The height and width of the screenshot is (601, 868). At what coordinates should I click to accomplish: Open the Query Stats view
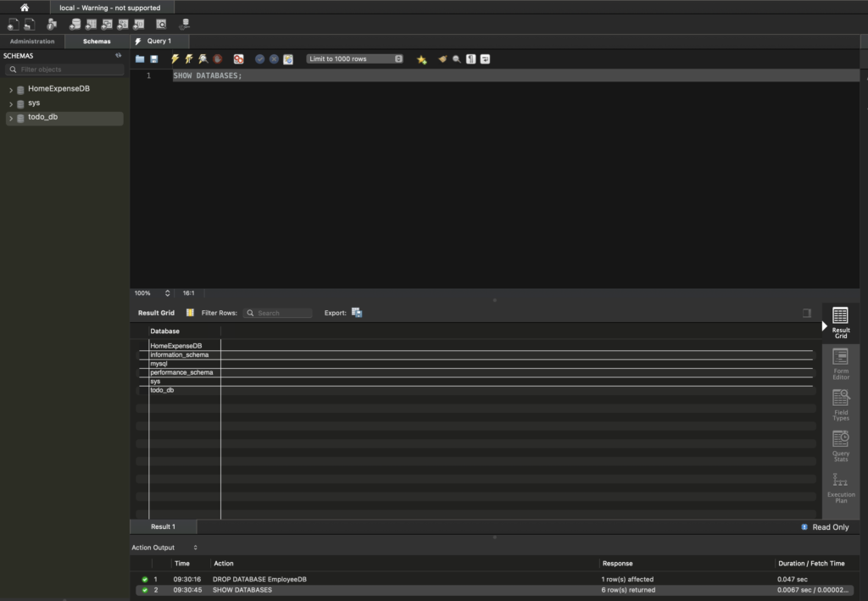tap(840, 446)
